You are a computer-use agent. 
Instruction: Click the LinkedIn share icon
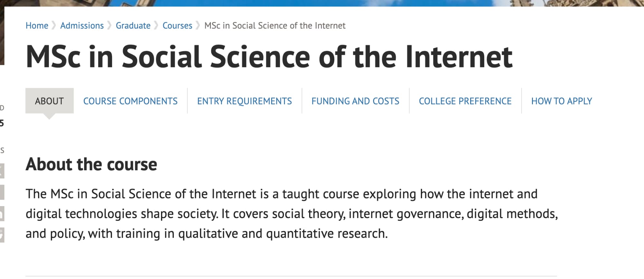click(2, 214)
